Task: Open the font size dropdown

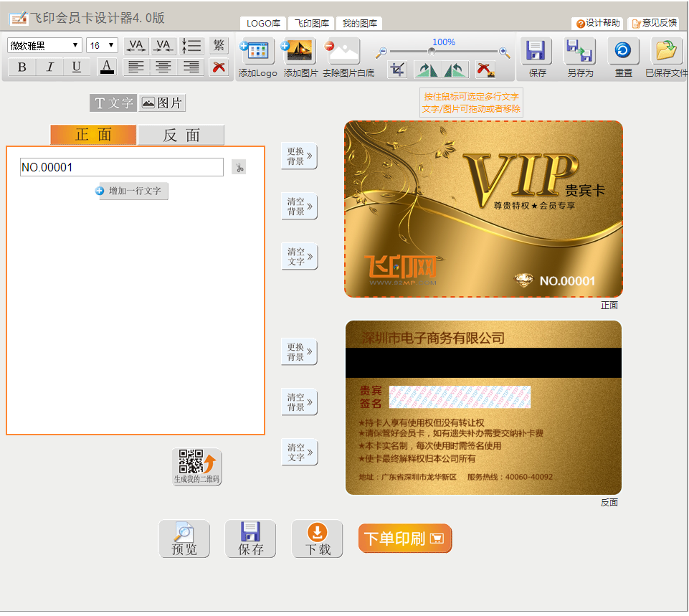Action: coord(102,46)
